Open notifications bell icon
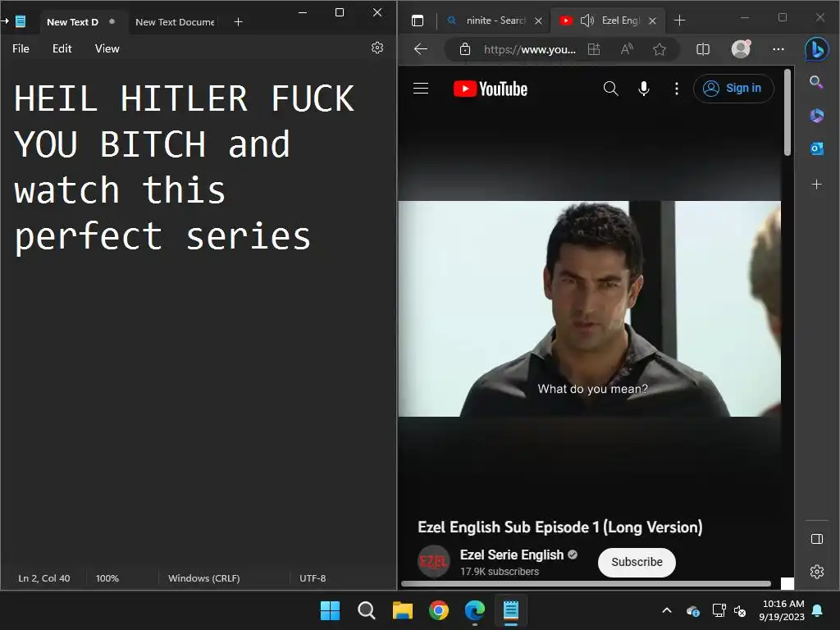Viewport: 840px width, 630px height. [818, 610]
